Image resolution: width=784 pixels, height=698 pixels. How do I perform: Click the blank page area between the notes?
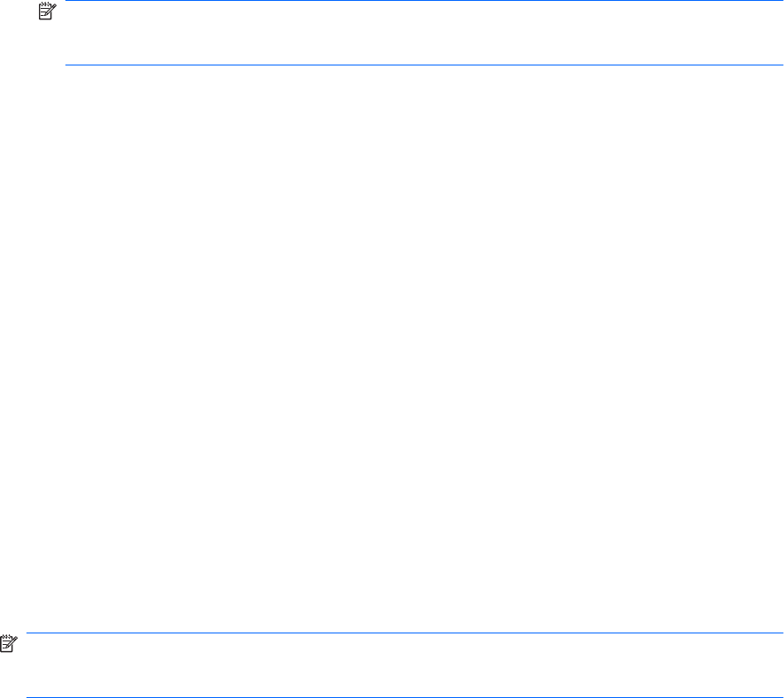392,349
